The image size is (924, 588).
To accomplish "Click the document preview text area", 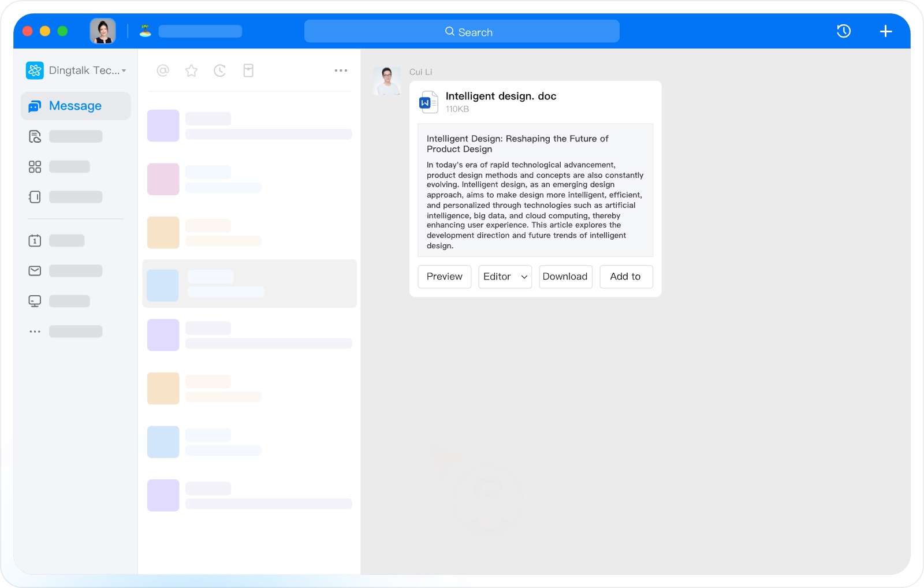I will click(x=535, y=190).
